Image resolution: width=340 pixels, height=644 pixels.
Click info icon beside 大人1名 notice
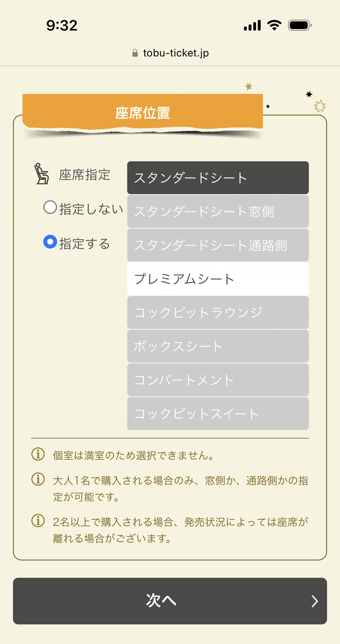[x=38, y=480]
